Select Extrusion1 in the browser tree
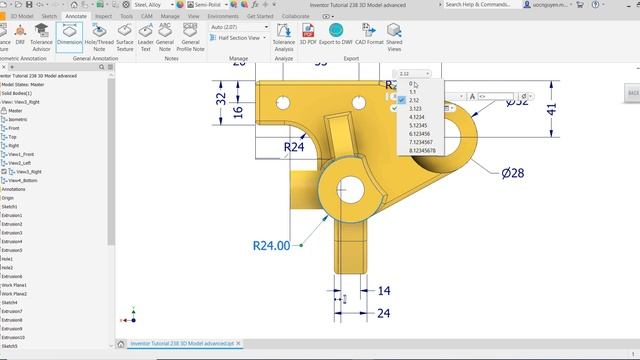Image resolution: width=640 pixels, height=360 pixels. 11,215
